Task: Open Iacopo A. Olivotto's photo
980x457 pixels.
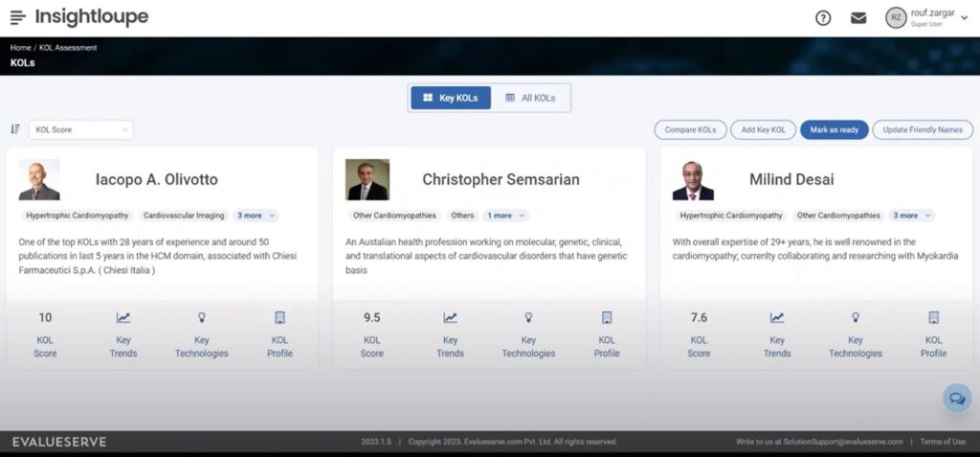Action: [39, 180]
